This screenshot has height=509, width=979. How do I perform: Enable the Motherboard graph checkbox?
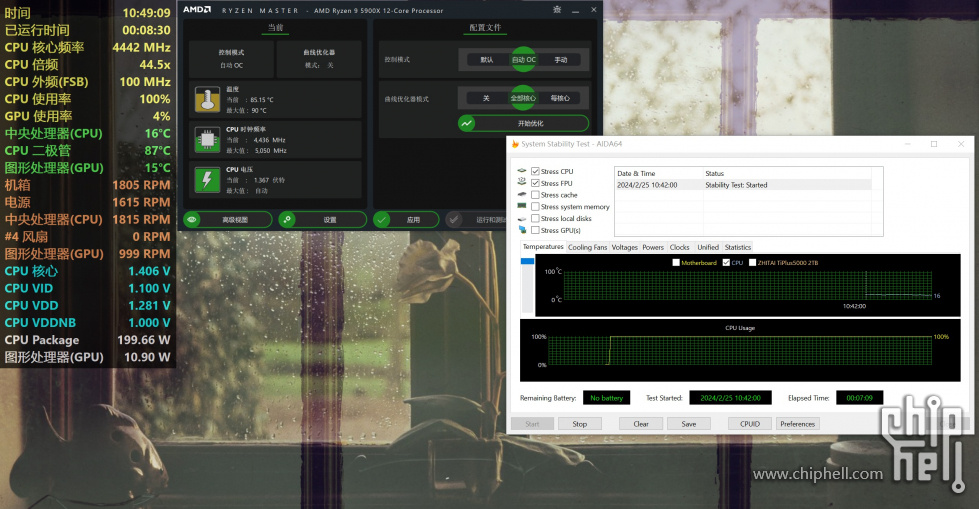pos(676,263)
